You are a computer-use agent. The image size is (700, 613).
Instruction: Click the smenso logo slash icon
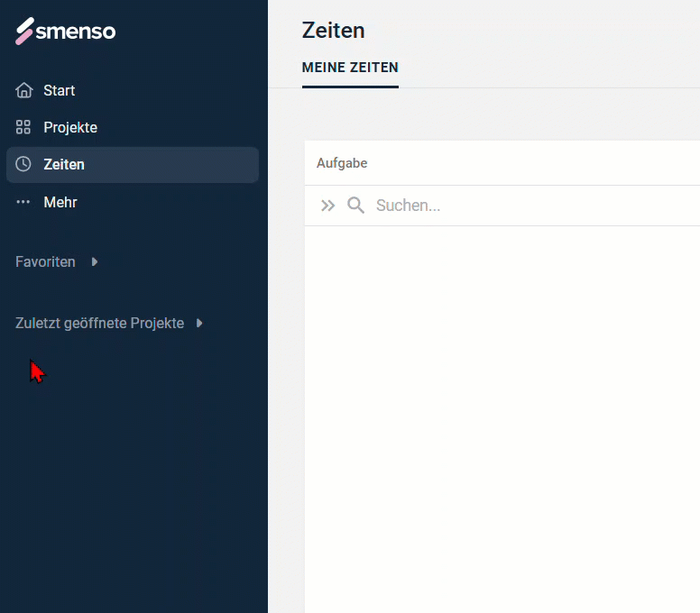[24, 32]
